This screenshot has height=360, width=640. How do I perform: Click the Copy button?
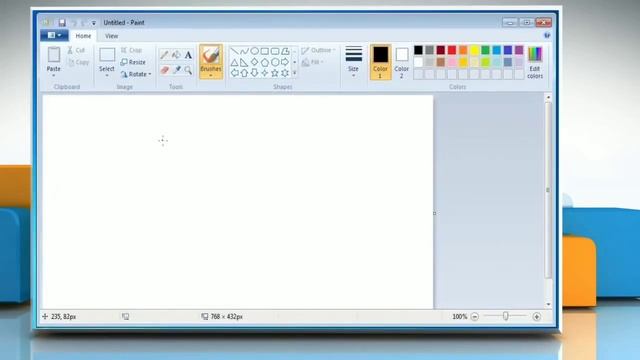pos(78,62)
